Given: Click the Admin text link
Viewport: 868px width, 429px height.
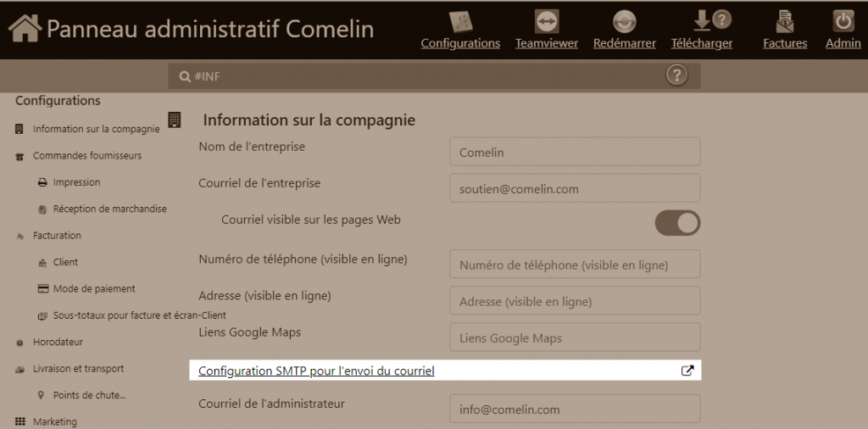Looking at the screenshot, I should (x=843, y=43).
